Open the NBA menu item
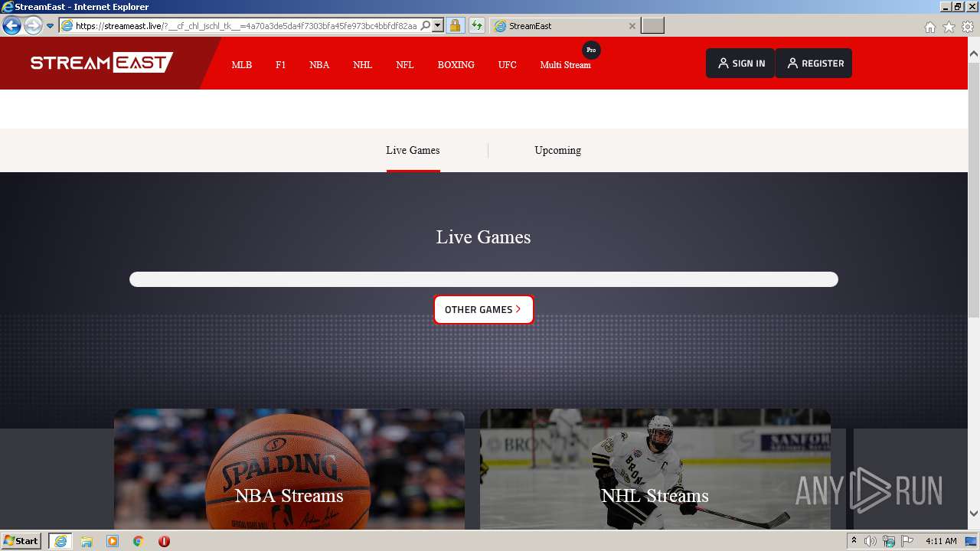The image size is (980, 551). point(319,65)
